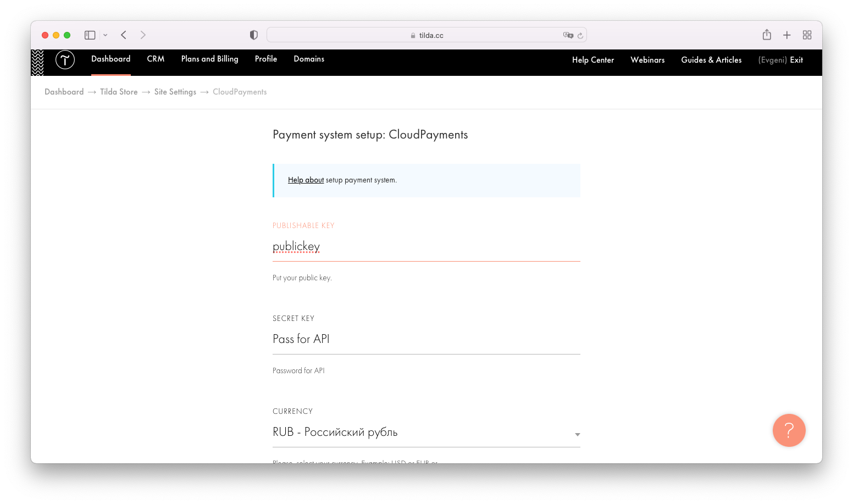Expand the chevron next to the sidebar icon
This screenshot has height=504, width=853.
click(106, 35)
